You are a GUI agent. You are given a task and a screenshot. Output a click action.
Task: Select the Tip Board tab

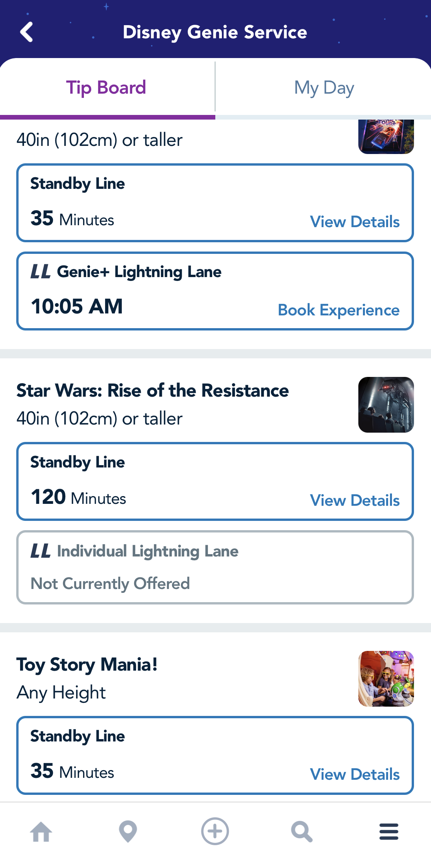(106, 88)
